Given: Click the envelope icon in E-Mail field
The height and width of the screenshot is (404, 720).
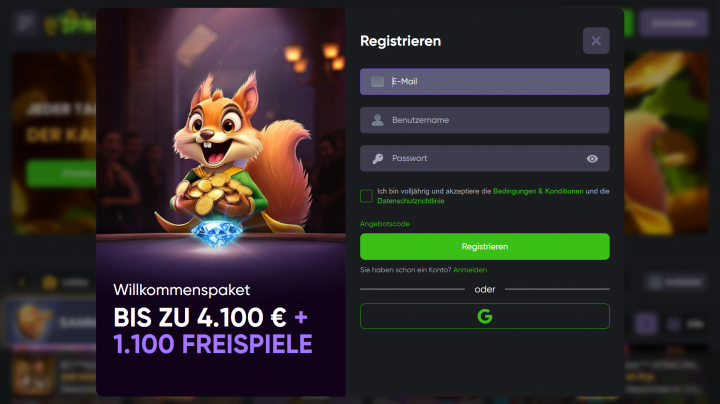Looking at the screenshot, I should [x=377, y=82].
